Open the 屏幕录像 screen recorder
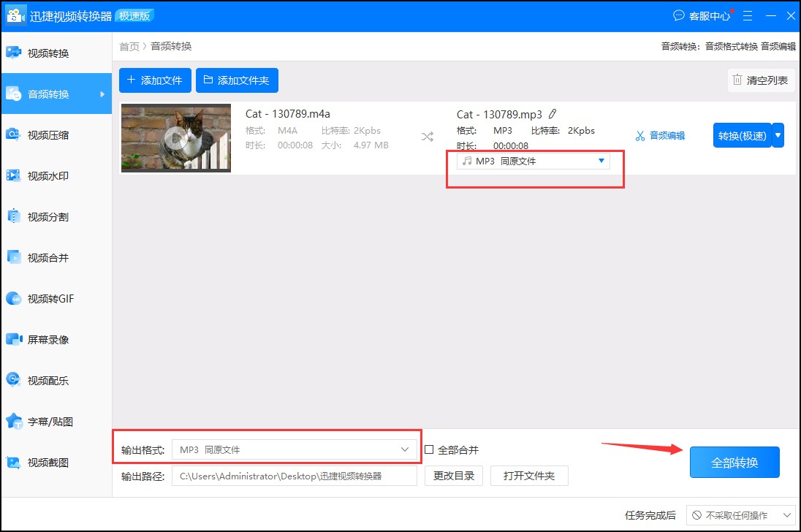 pos(44,339)
